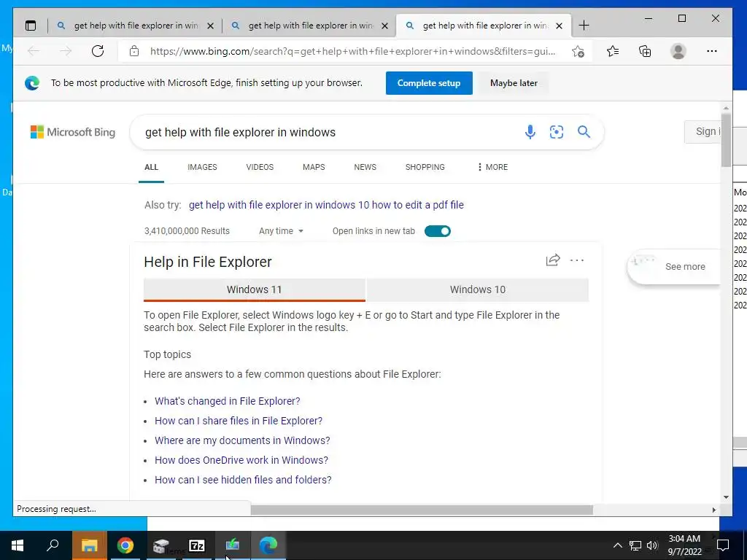Open the Also try suggestion link
Image resolution: width=747 pixels, height=560 pixels.
(x=326, y=205)
